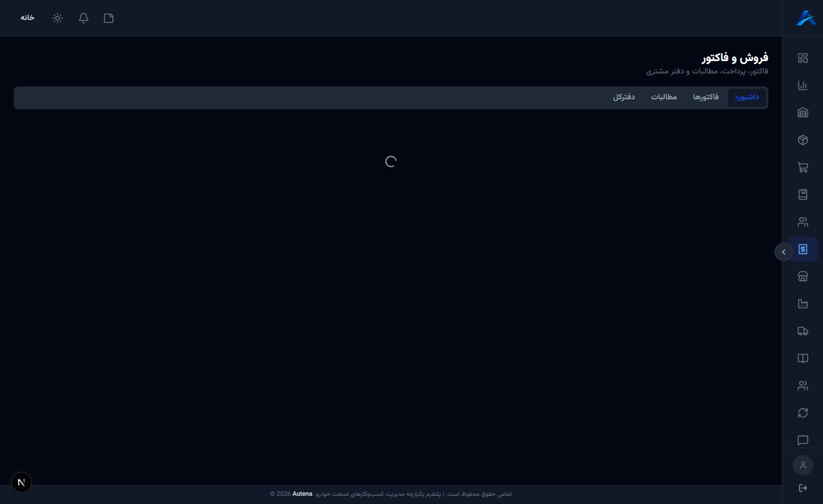Open the delivery truck icon
823x504 pixels.
coord(802,331)
